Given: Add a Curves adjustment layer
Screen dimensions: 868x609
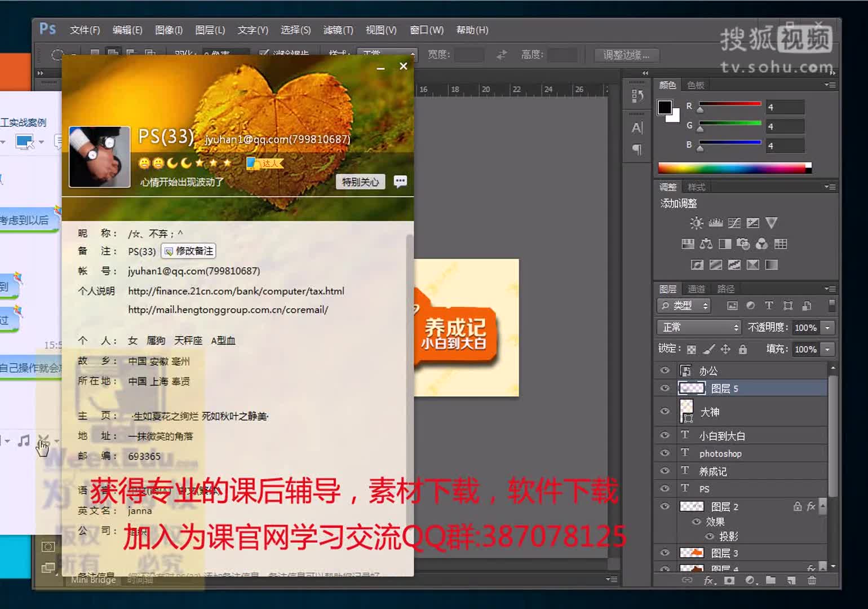Looking at the screenshot, I should click(x=734, y=223).
